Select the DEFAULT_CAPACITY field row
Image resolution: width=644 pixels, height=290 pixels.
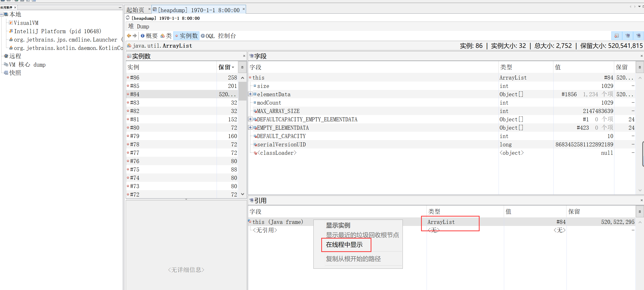tap(442, 136)
